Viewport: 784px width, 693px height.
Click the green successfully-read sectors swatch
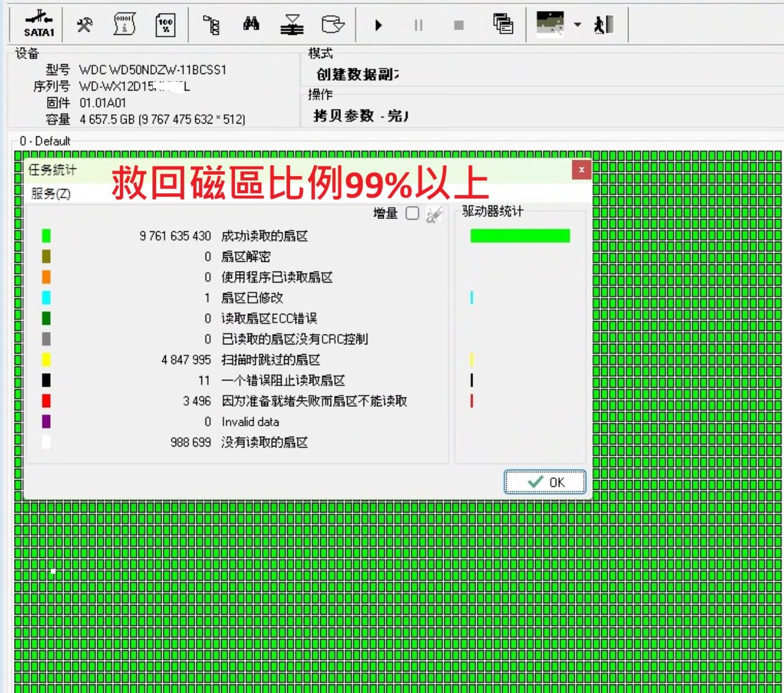[46, 236]
